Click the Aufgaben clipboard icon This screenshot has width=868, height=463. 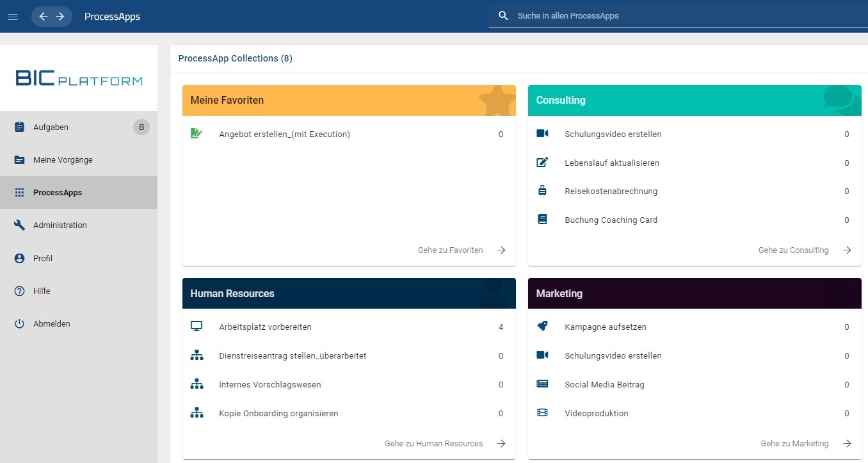point(19,127)
